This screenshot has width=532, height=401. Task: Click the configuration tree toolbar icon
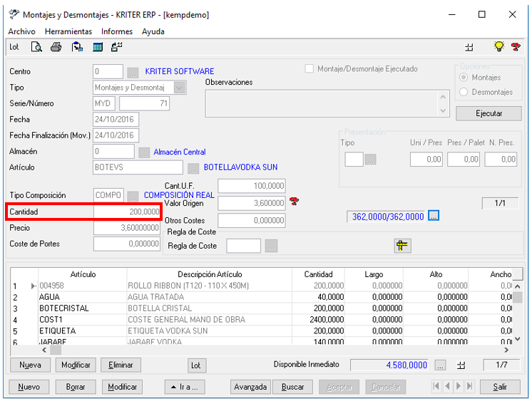(x=117, y=47)
